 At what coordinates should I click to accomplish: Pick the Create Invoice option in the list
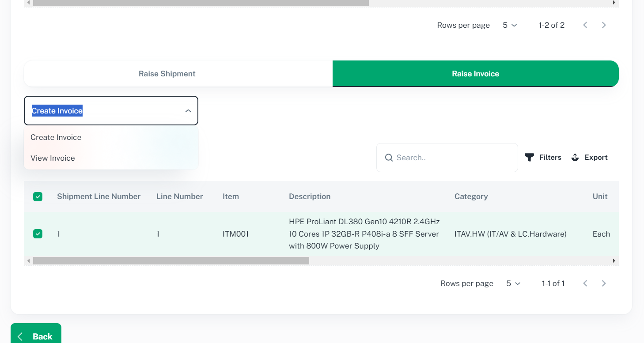[56, 137]
